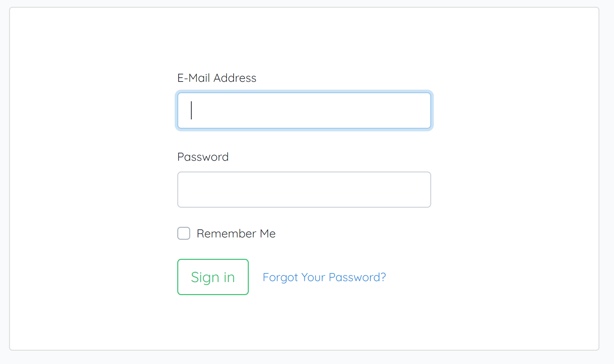Open the Forgot Your Password link
This screenshot has height=364, width=614.
click(x=324, y=277)
